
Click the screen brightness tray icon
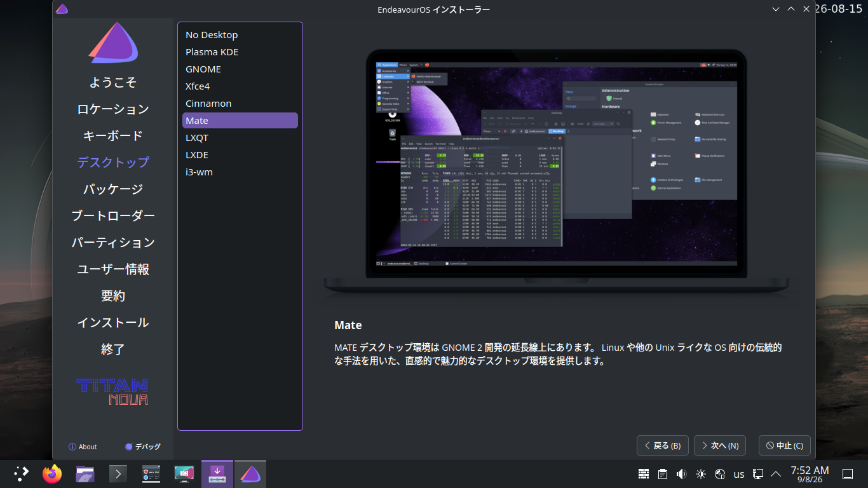point(701,474)
